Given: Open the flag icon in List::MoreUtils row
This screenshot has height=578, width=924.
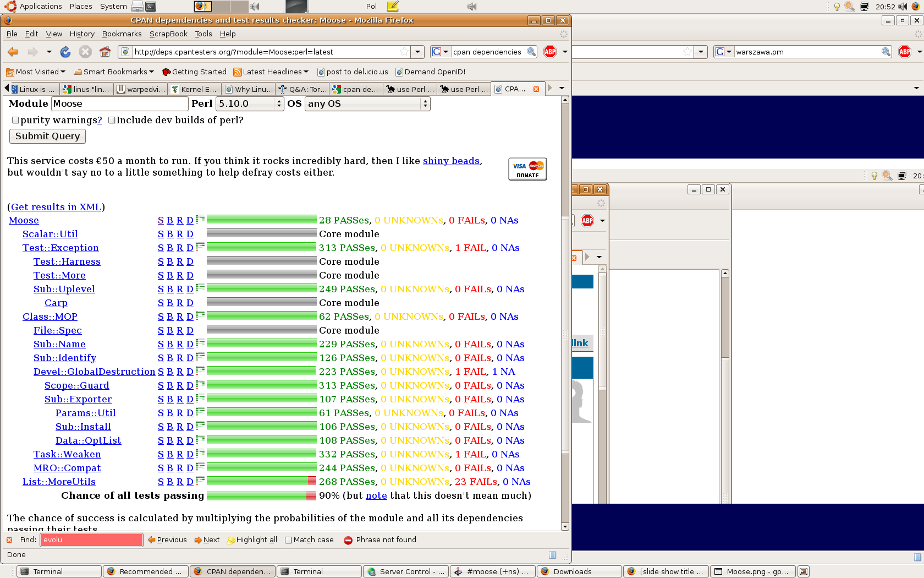Looking at the screenshot, I should pos(200,480).
